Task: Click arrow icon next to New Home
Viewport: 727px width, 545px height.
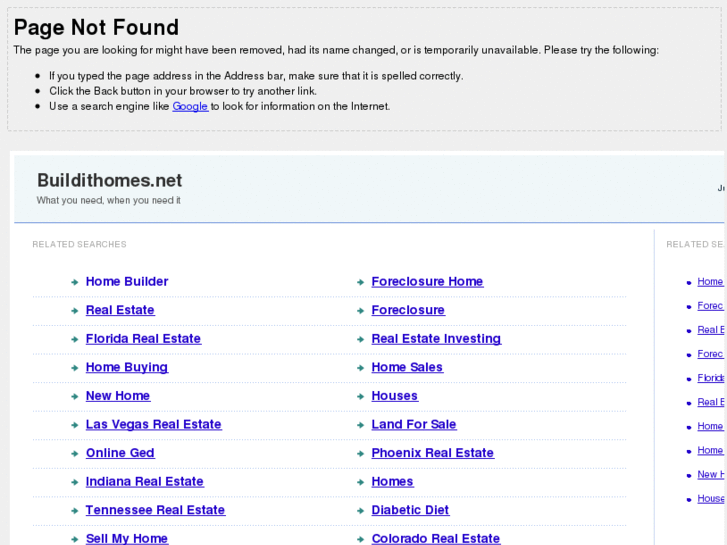Action: pos(75,397)
